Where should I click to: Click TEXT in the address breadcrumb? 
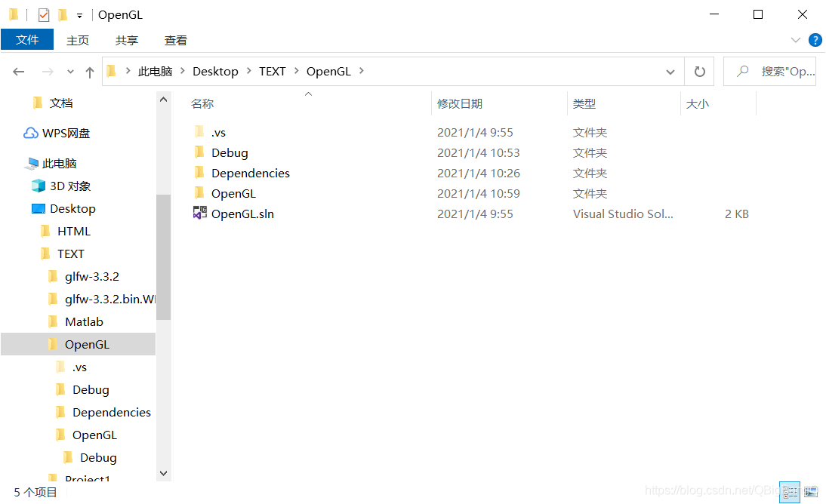[272, 72]
